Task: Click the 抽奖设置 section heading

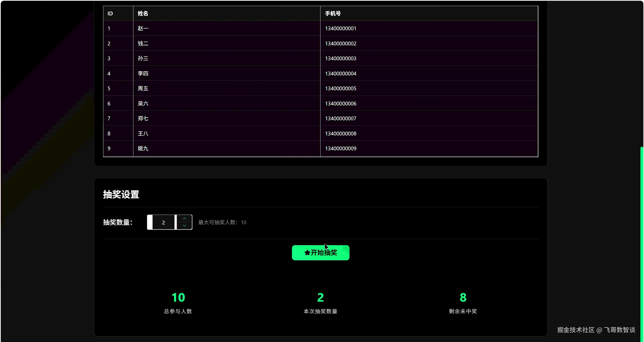Action: point(121,194)
